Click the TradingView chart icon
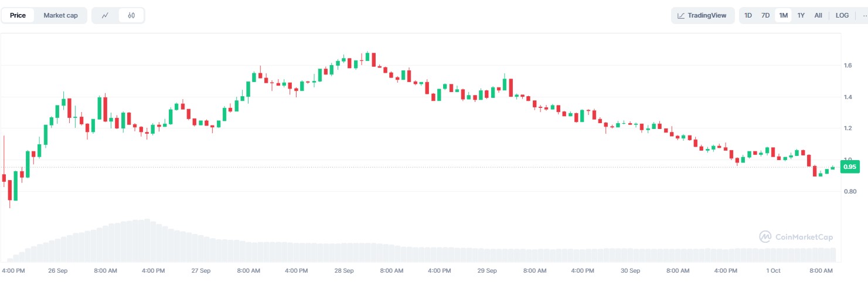This screenshot has width=868, height=285. (681, 16)
